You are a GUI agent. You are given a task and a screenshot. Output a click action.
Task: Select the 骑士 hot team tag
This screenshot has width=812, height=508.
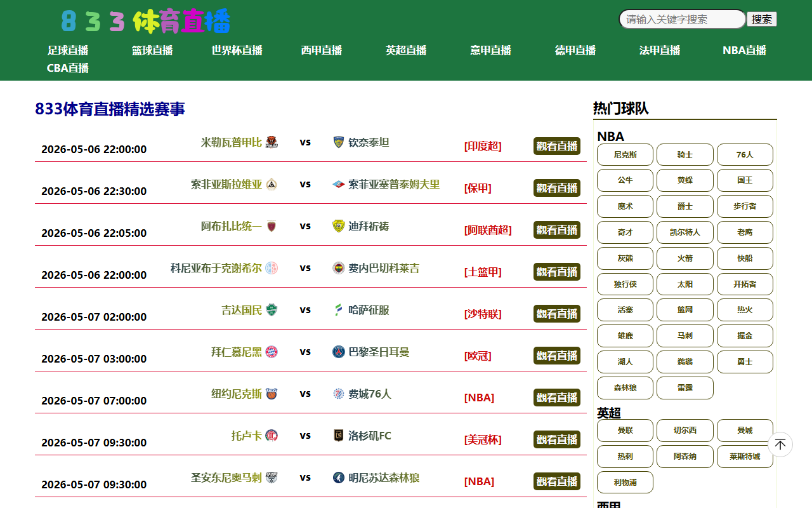point(685,154)
